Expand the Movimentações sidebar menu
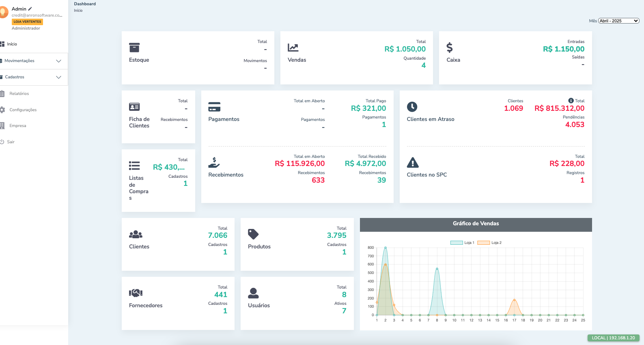 [x=32, y=61]
